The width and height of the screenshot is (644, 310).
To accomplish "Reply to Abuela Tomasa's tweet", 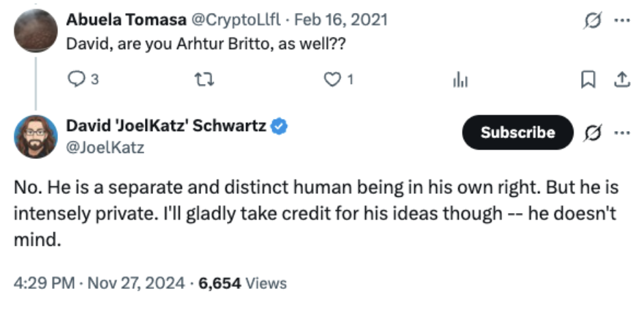I will coord(75,80).
